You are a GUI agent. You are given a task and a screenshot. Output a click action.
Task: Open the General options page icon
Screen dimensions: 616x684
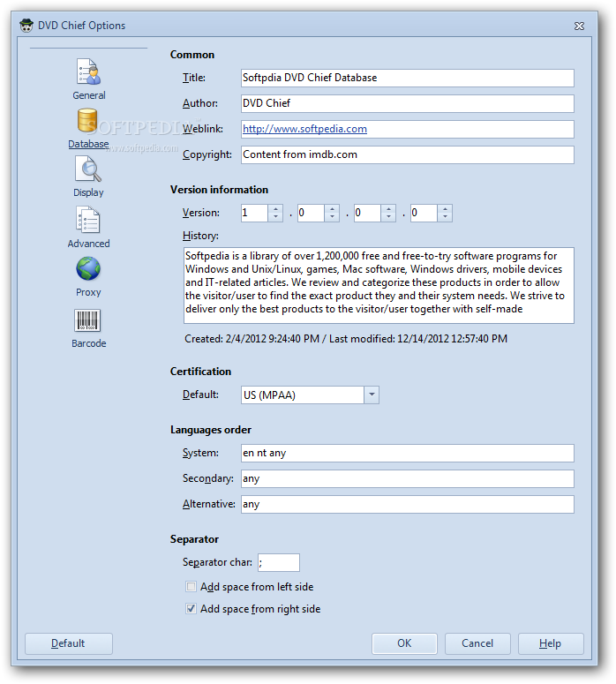pyautogui.click(x=88, y=71)
